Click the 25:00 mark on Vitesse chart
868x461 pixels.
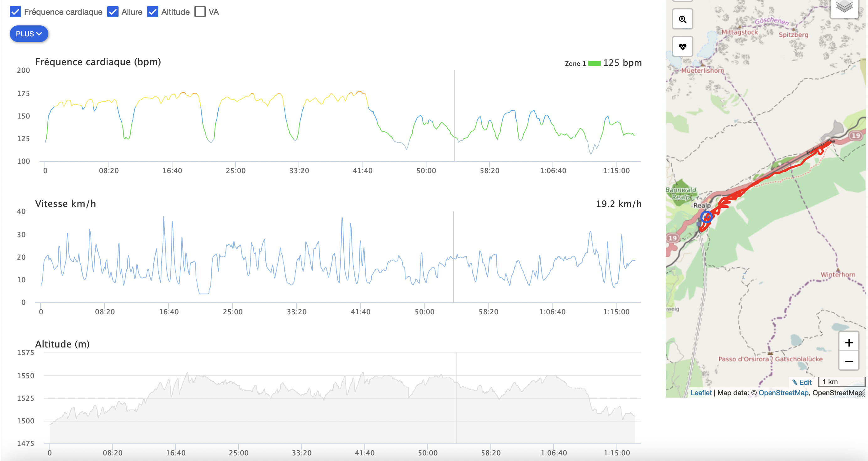(232, 312)
